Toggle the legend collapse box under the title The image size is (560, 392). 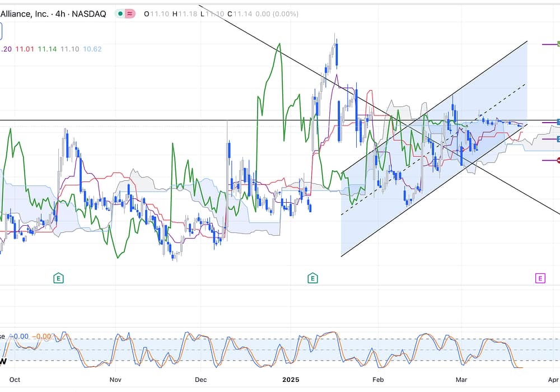(x=1, y=30)
